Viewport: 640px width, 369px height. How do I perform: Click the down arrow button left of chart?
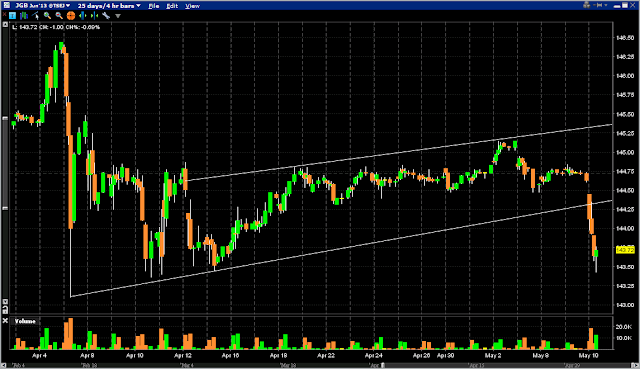pyautogui.click(x=5, y=302)
